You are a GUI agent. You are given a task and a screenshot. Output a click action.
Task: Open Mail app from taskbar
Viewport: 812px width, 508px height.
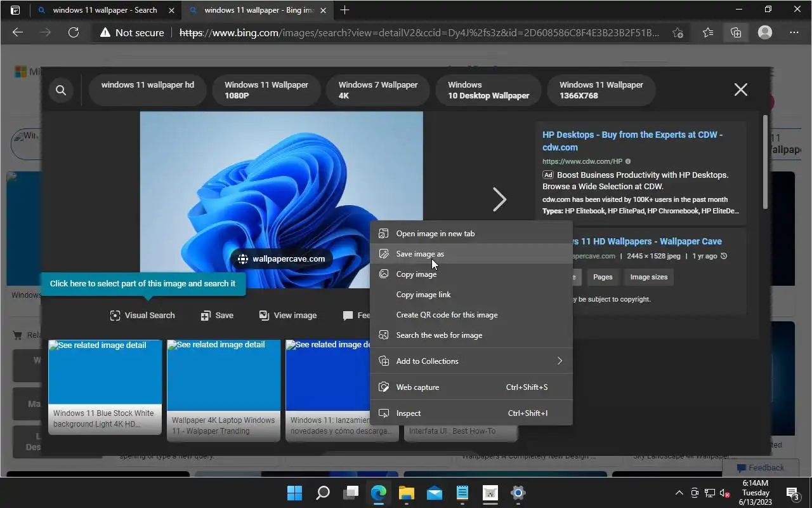pyautogui.click(x=435, y=493)
